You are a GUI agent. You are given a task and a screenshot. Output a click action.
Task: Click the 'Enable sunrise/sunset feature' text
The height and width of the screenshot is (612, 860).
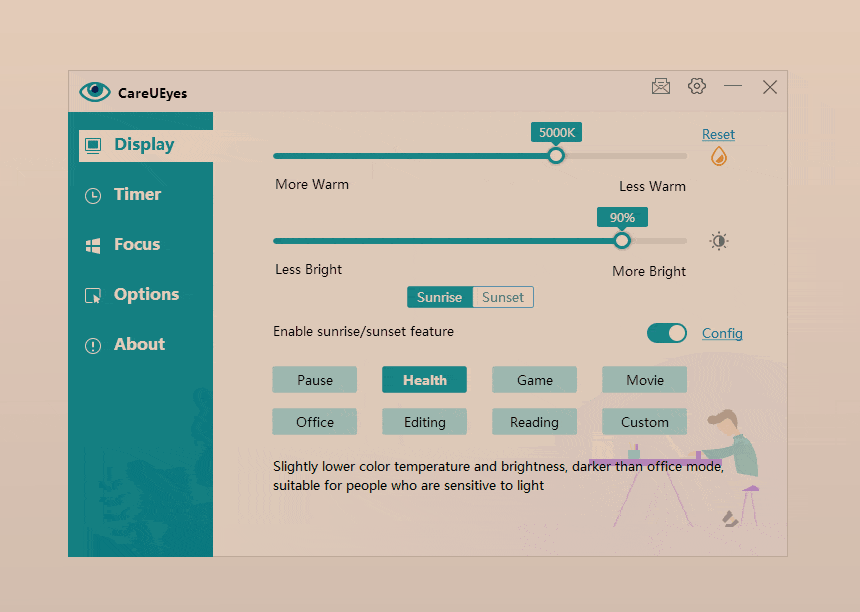364,331
